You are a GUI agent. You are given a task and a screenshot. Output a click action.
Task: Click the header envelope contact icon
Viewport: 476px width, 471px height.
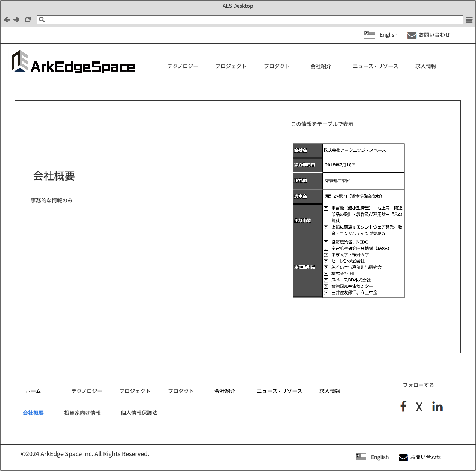point(412,35)
